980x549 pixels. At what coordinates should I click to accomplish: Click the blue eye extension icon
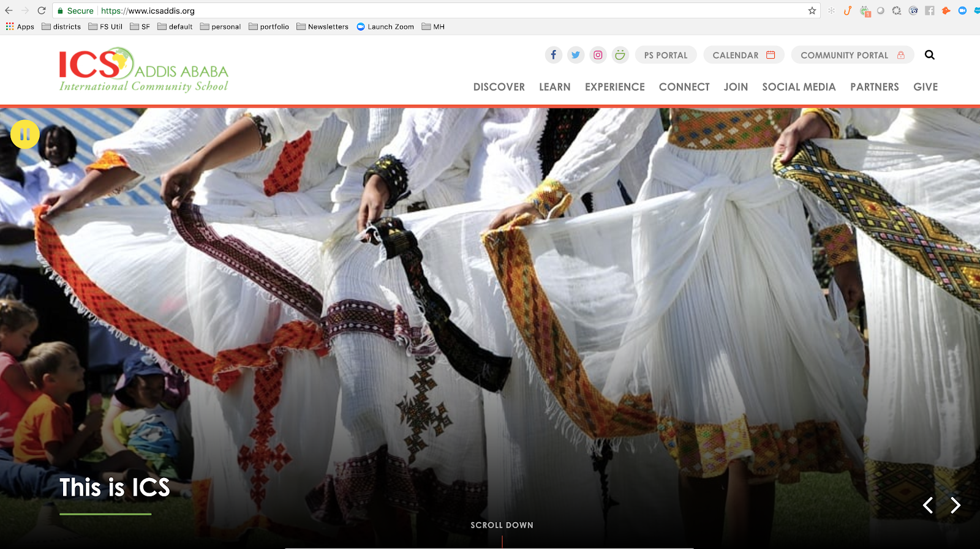point(913,10)
